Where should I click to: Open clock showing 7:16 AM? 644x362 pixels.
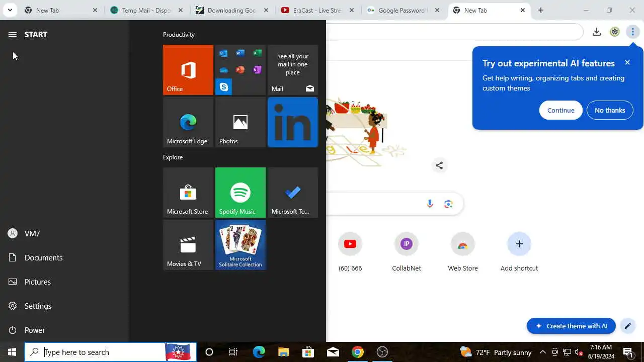coord(601,352)
